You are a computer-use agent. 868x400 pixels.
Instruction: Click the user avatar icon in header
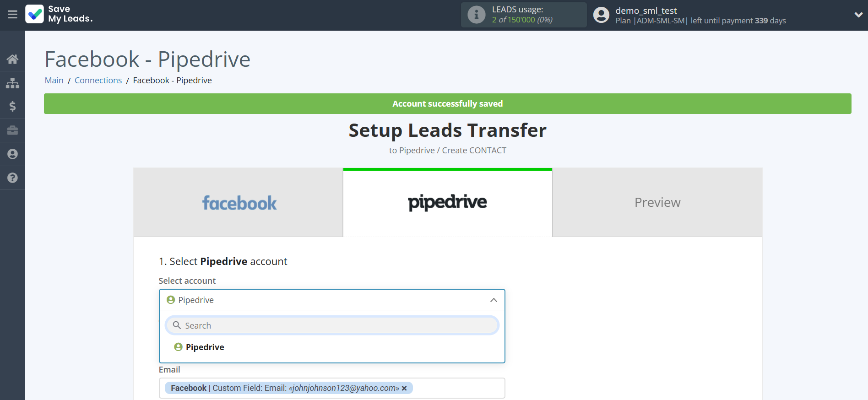(x=601, y=15)
